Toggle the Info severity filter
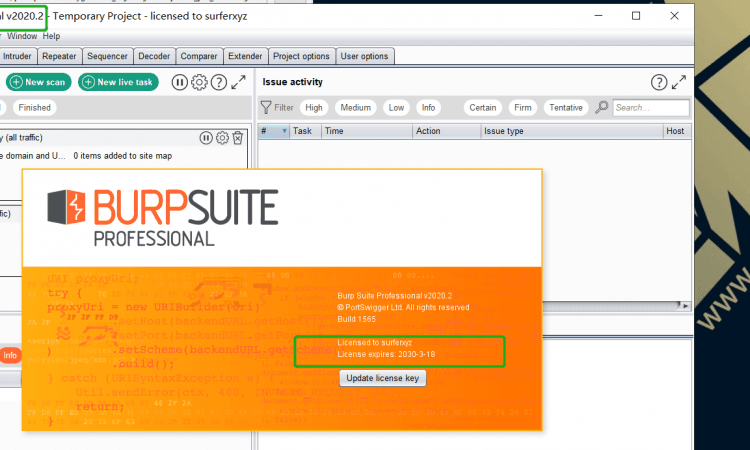This screenshot has height=450, width=750. [x=429, y=108]
